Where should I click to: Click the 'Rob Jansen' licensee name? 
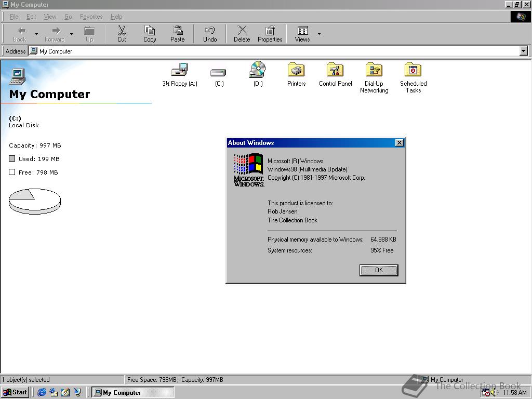[282, 211]
